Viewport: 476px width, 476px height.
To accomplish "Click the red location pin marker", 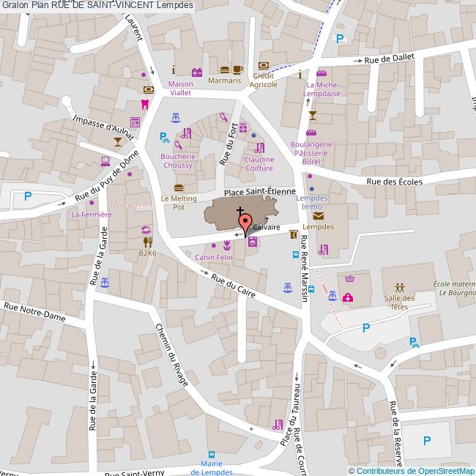I will (245, 223).
